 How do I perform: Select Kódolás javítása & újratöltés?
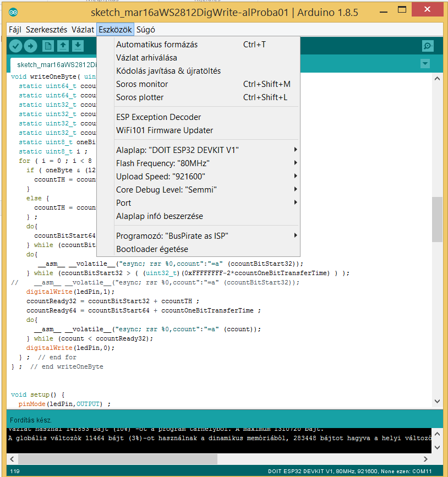(x=198, y=71)
